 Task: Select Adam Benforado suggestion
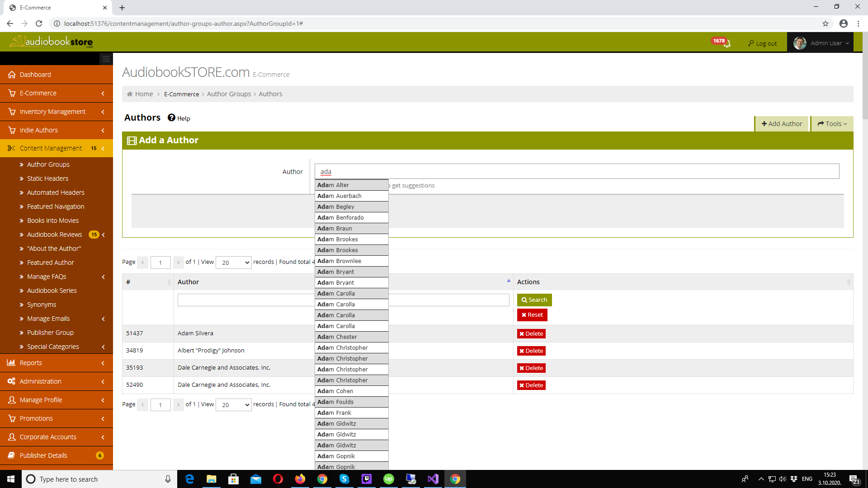click(352, 218)
